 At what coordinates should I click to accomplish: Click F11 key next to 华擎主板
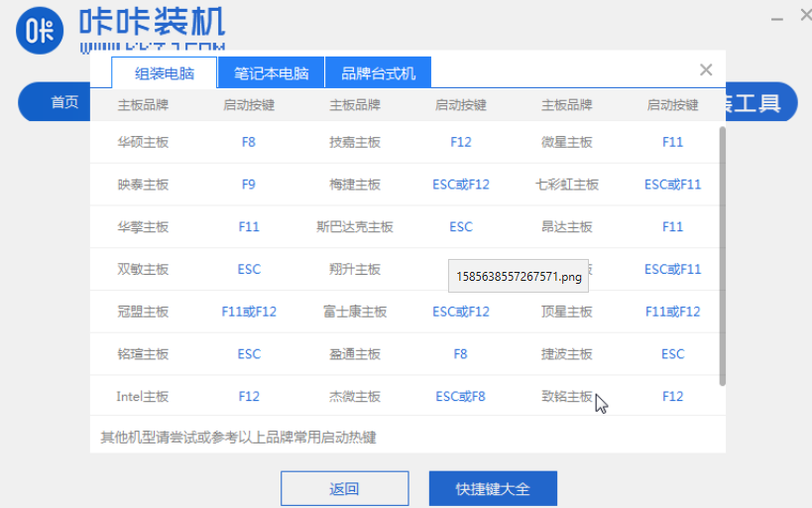(x=249, y=227)
